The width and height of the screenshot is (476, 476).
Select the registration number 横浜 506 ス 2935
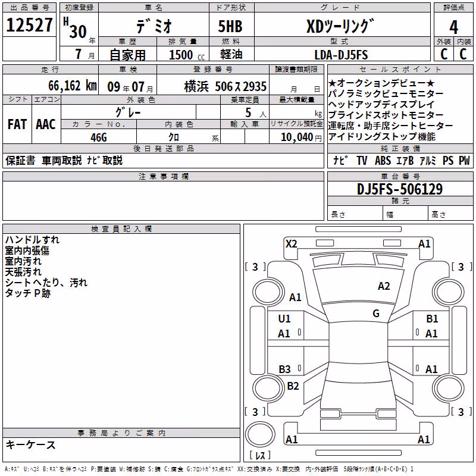[226, 87]
